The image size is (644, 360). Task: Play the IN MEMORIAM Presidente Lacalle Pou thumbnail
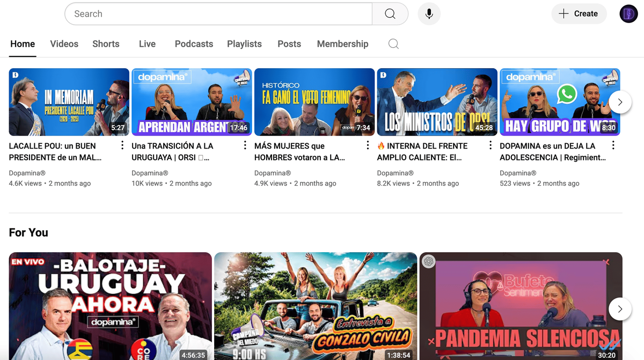[69, 102]
